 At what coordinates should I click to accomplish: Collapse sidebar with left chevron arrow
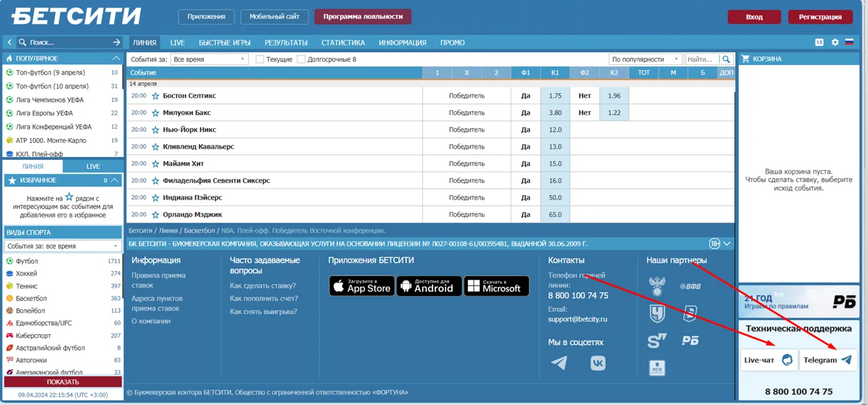(10, 42)
